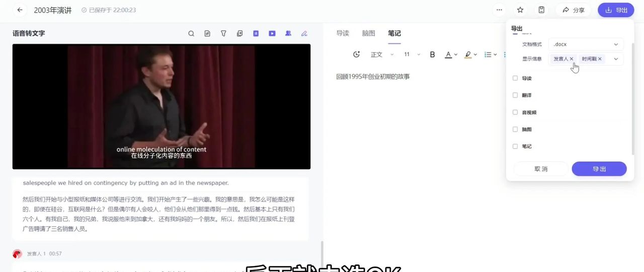
Task: Click the 已保存于 22:00:23 status
Action: click(108, 10)
